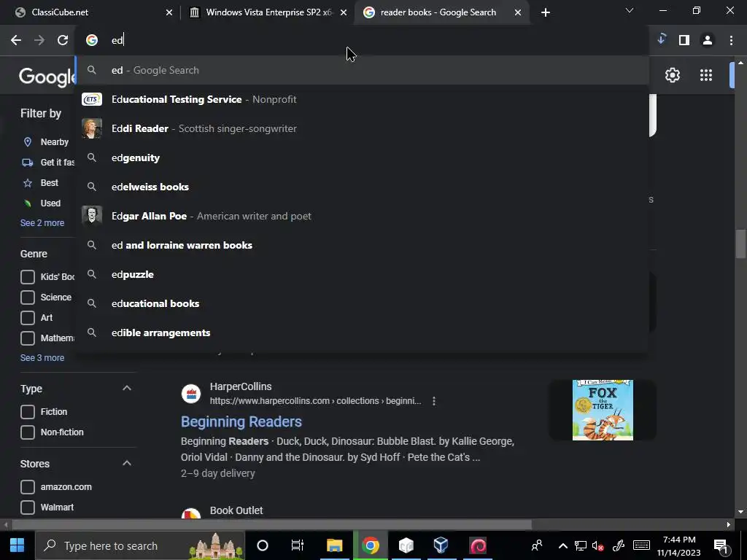Select the Eddi Reader suggestion
747x560 pixels.
pos(362,128)
